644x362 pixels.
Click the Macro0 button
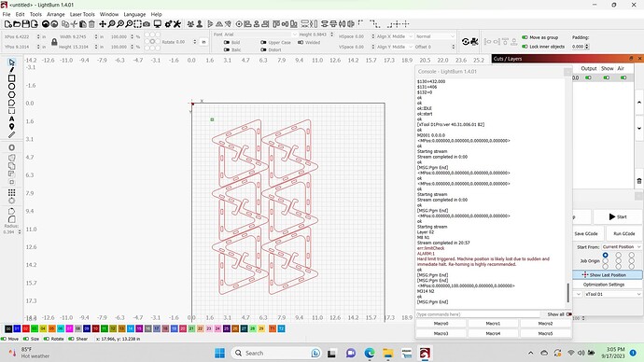click(x=441, y=324)
